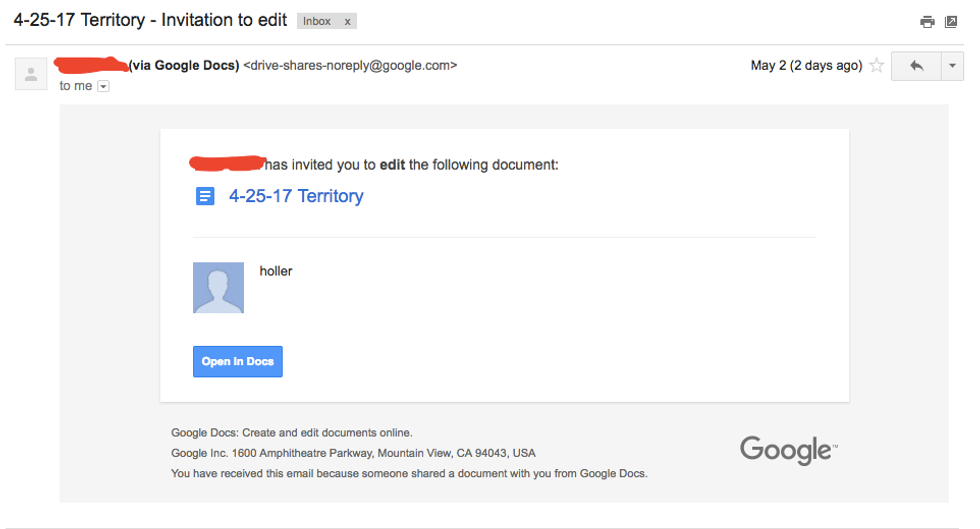This screenshot has height=529, width=980.
Task: Click the Google logo in the footer
Action: pos(788,450)
